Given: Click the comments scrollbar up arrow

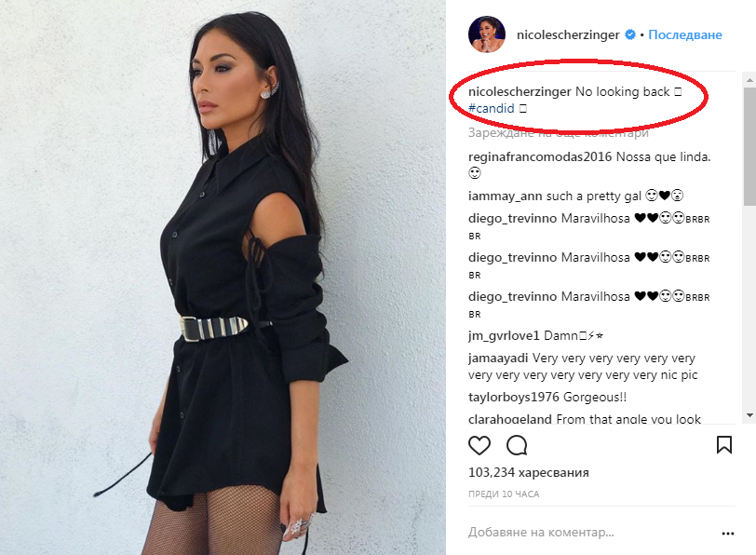Looking at the screenshot, I should click(749, 79).
